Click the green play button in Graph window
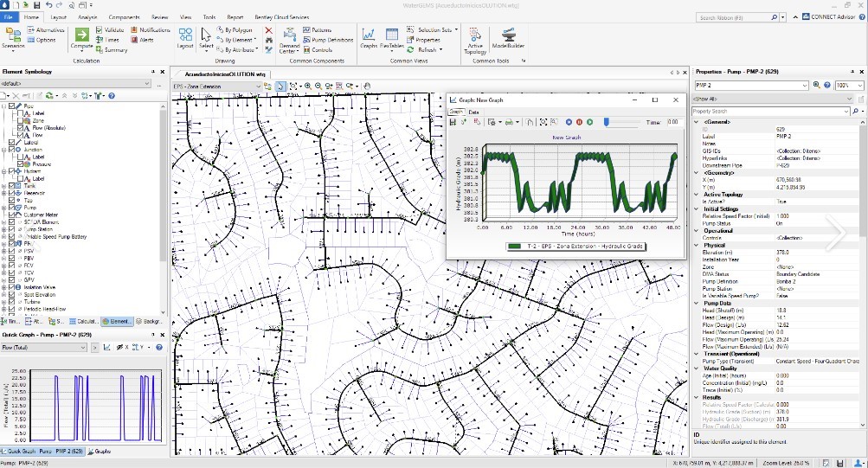This screenshot has width=868, height=468. (x=589, y=122)
